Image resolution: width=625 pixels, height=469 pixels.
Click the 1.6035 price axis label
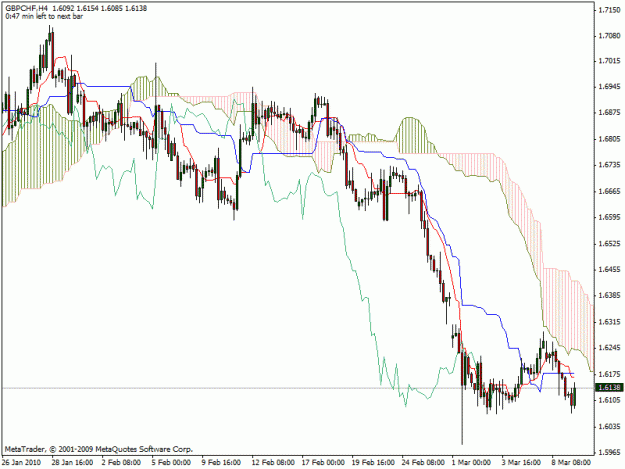(609, 426)
